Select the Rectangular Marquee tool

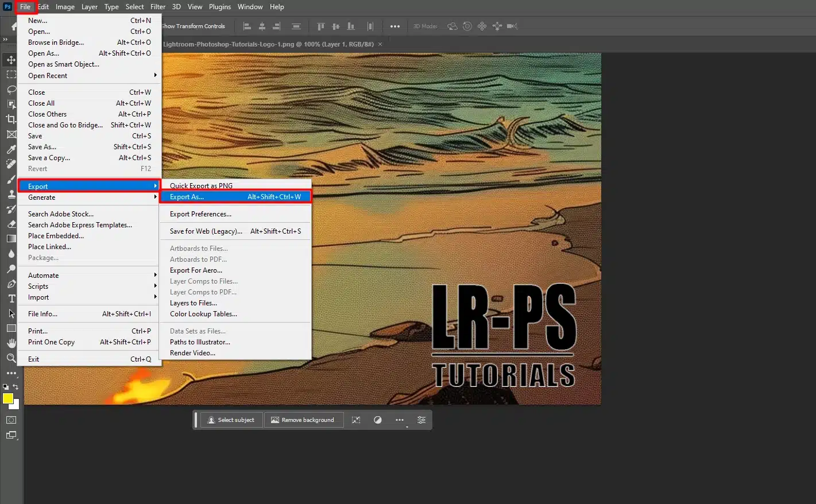(x=11, y=75)
